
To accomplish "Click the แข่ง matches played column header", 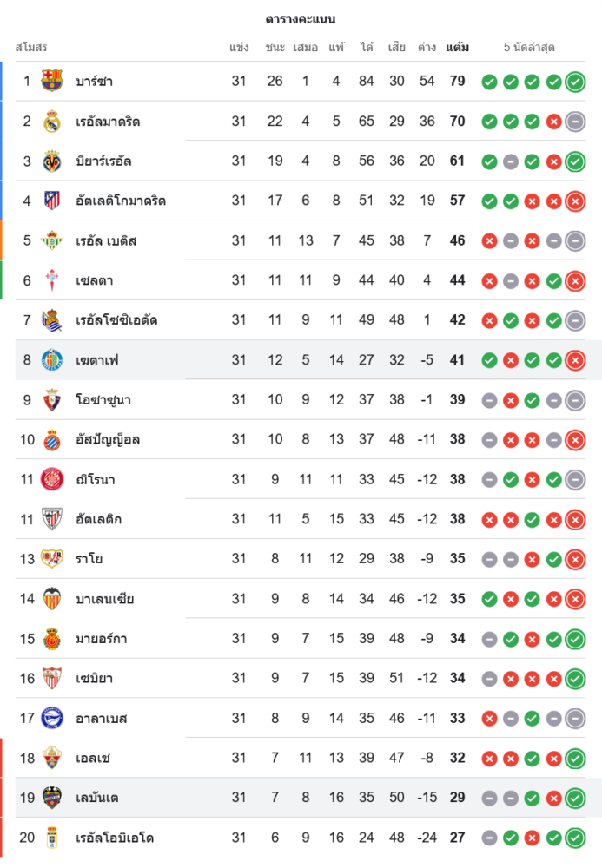I will click(239, 47).
